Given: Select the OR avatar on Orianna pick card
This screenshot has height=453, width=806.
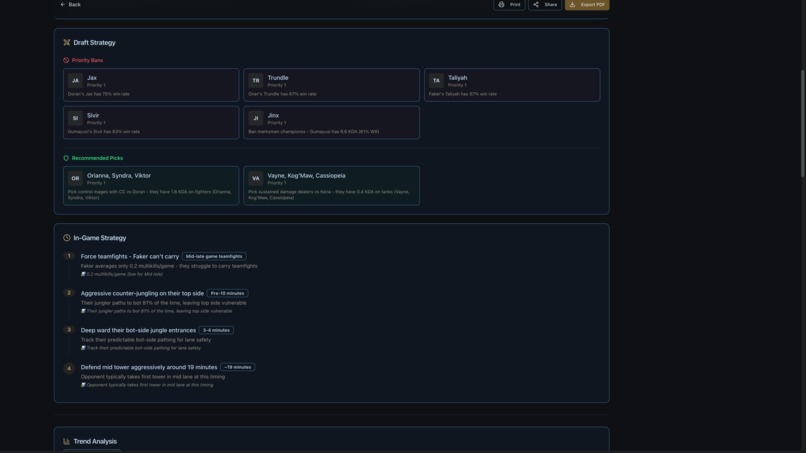Looking at the screenshot, I should [75, 178].
